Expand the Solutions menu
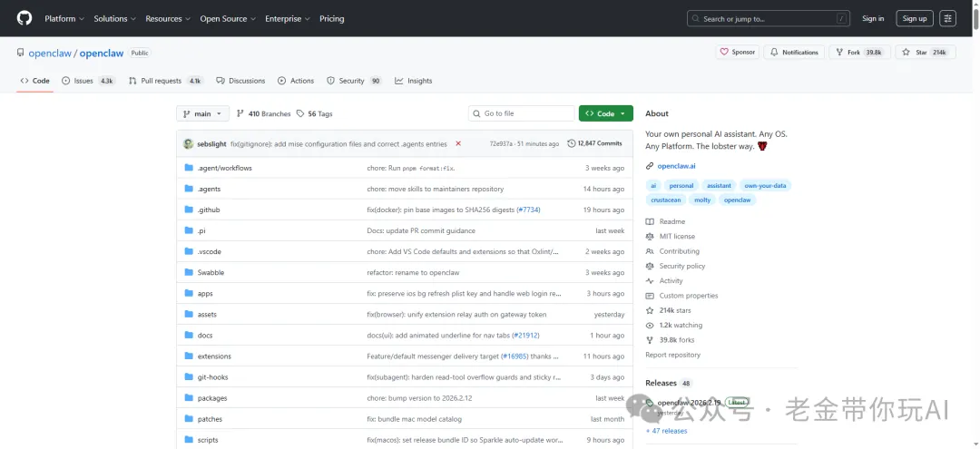This screenshot has width=980, height=449. pos(114,19)
